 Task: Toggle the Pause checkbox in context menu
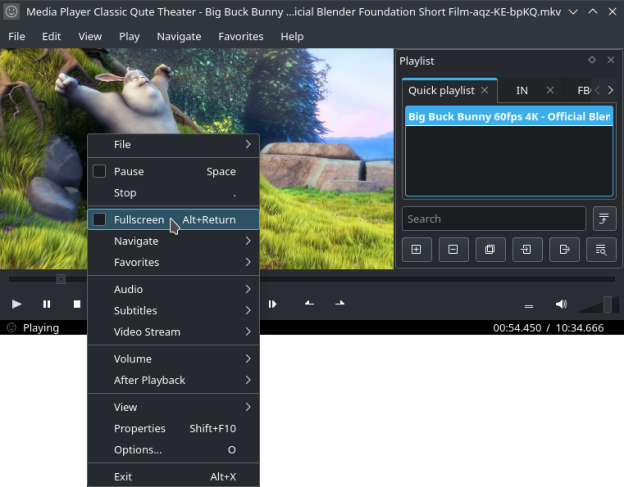(99, 172)
